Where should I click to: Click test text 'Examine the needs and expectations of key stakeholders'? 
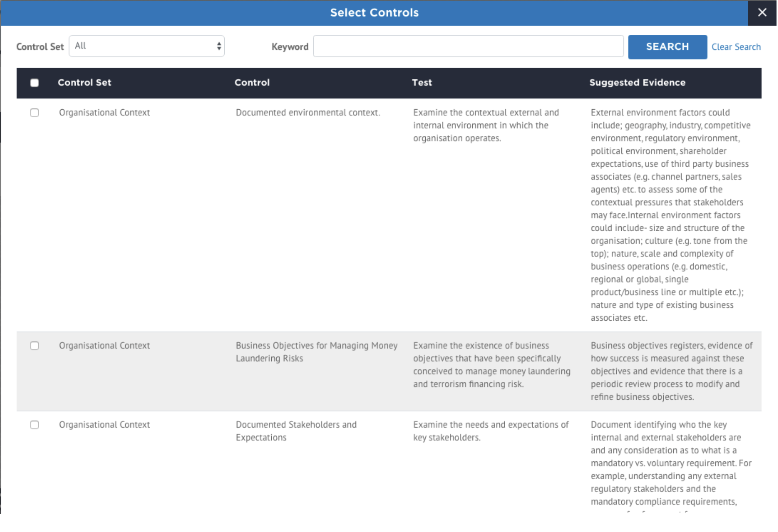pyautogui.click(x=491, y=431)
